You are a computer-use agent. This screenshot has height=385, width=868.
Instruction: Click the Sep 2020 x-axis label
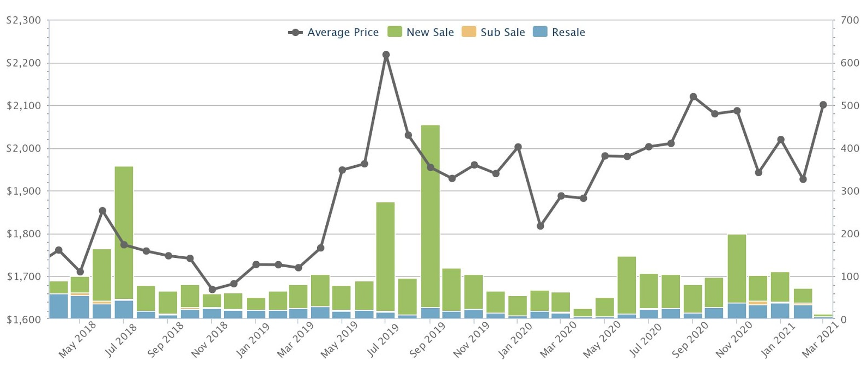click(x=690, y=339)
